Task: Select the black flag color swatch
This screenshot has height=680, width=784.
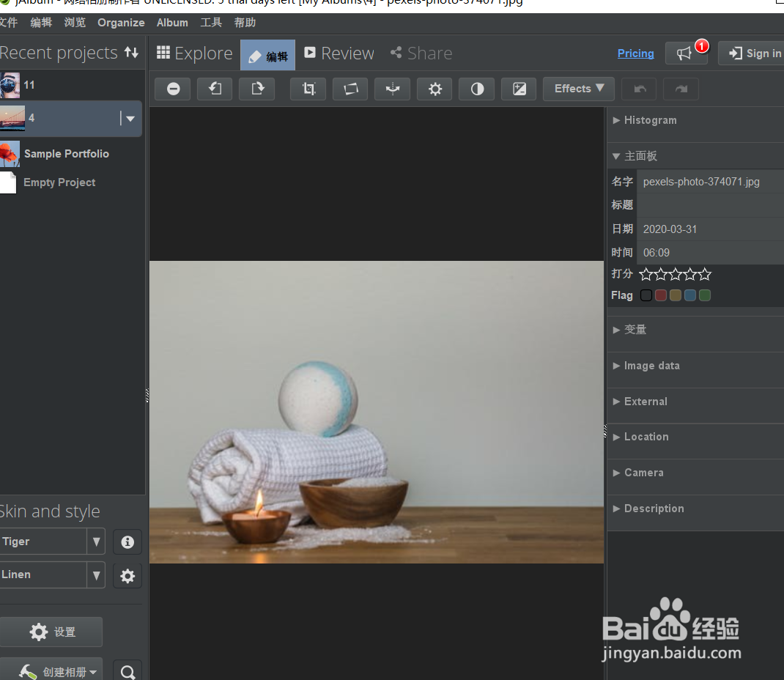Action: click(x=646, y=295)
